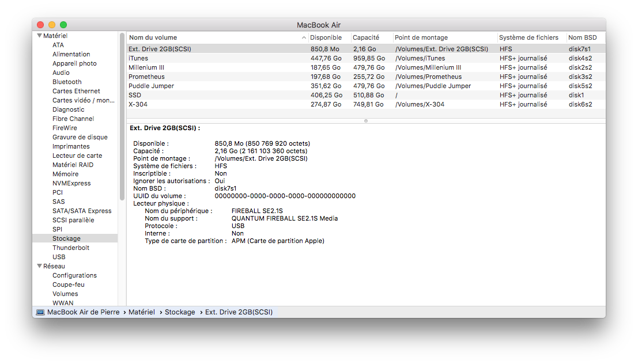The height and width of the screenshot is (364, 638).
Task: Open Gravure de disque category
Action: [x=80, y=137]
